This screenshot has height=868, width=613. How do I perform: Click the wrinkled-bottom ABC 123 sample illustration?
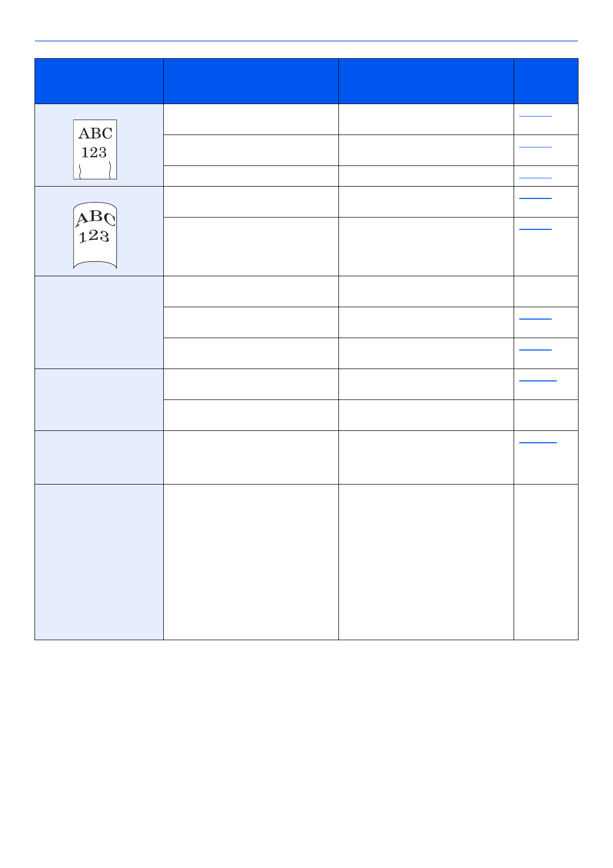[95, 149]
